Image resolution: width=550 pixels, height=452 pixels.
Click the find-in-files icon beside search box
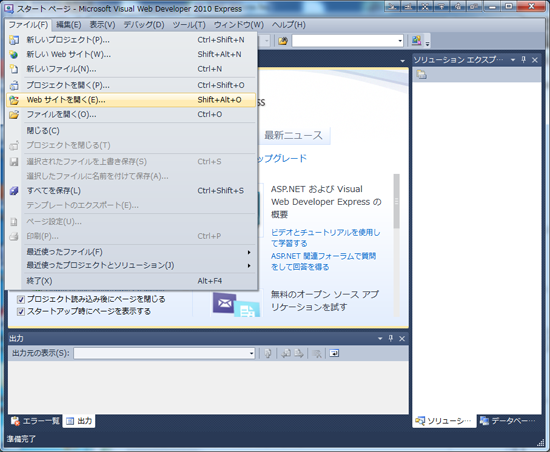pyautogui.click(x=283, y=41)
